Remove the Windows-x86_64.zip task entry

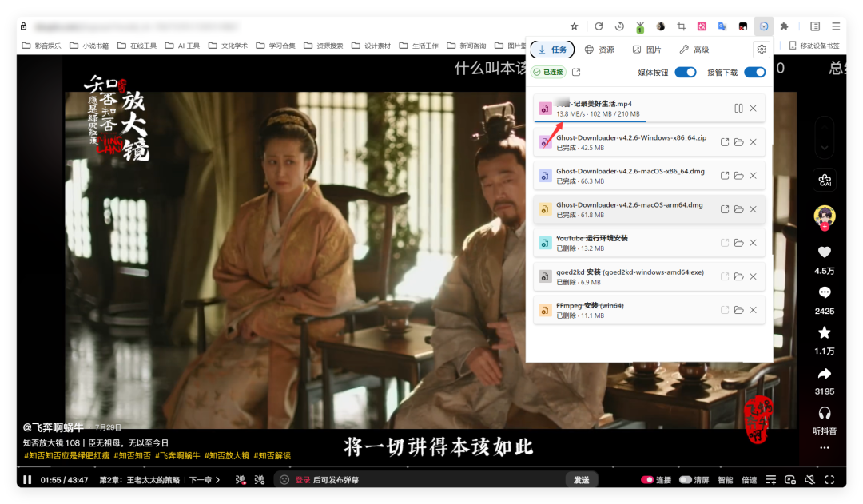point(753,142)
